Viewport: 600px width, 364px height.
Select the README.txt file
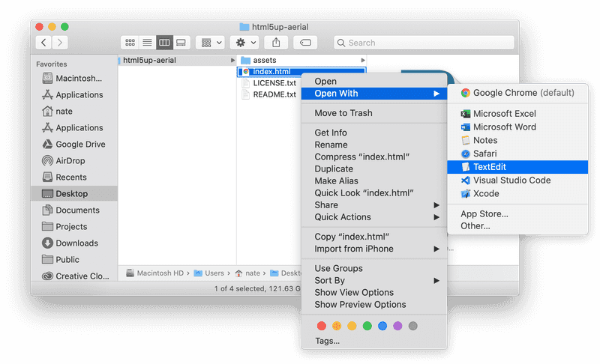274,94
